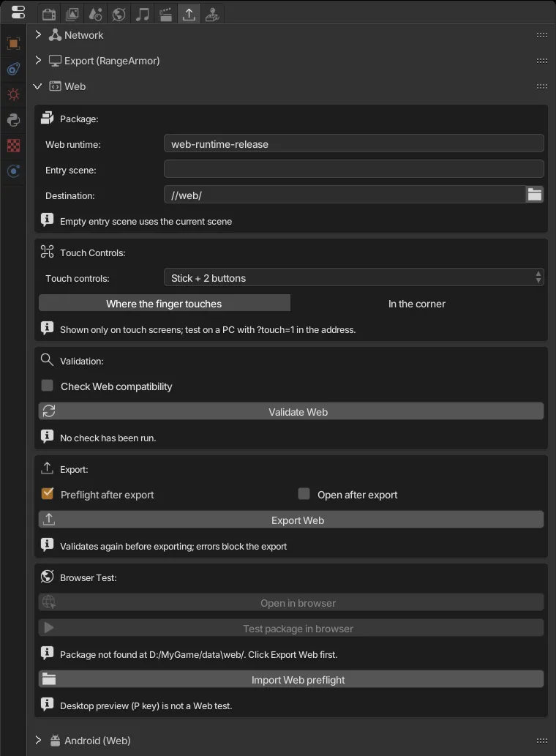Viewport: 556px width, 756px height.
Task: Click the 'Entry scene:' label
Action: click(x=71, y=171)
